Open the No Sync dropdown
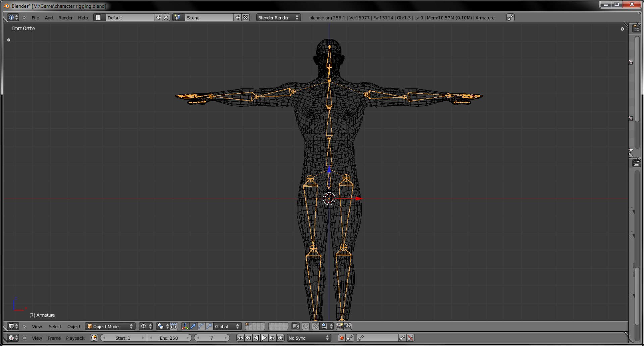Screen dimensions: 644x346 [x=309, y=338]
